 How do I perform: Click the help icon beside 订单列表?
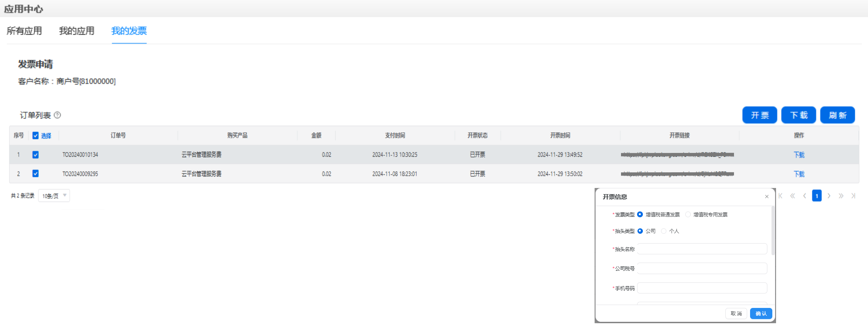coord(58,115)
